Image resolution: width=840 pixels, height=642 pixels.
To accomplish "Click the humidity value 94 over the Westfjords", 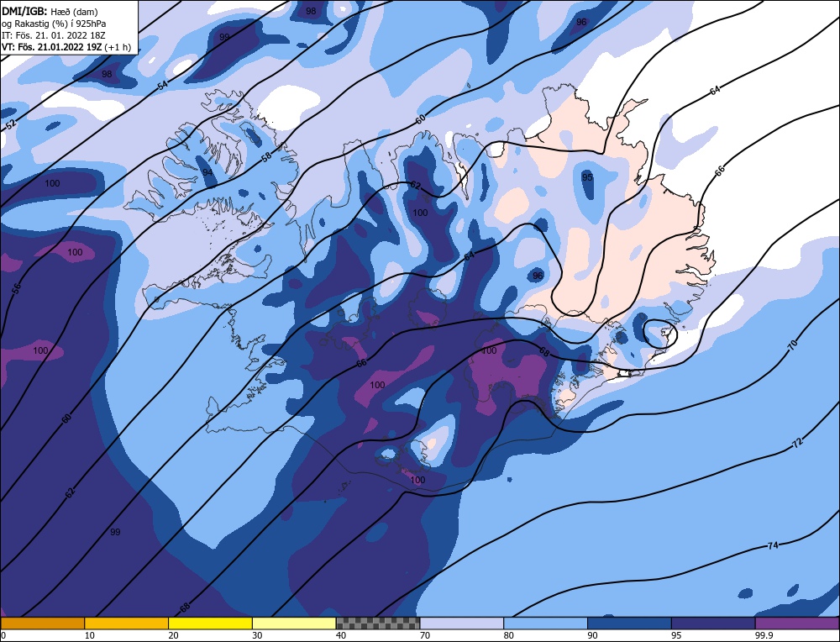I will (207, 172).
